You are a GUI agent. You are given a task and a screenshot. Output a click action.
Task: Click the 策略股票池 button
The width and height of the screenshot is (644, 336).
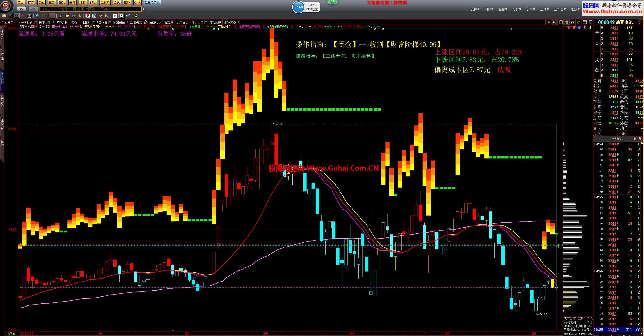(152, 3)
